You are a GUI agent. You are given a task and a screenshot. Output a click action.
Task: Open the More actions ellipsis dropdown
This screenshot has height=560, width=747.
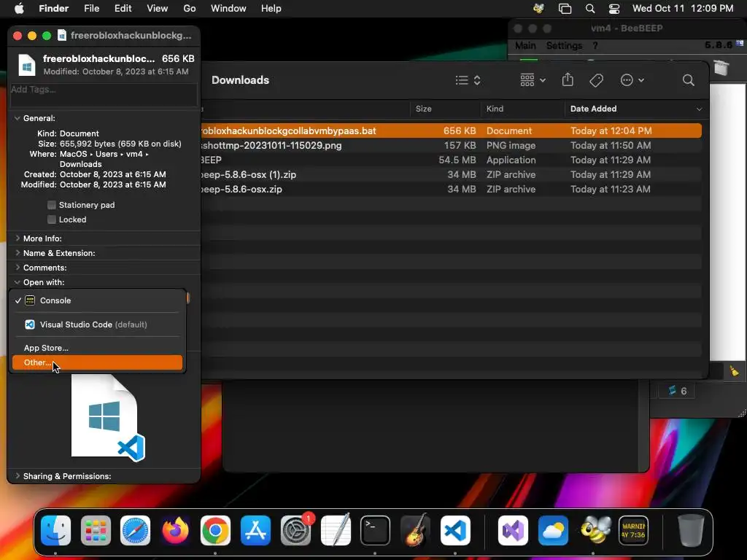pos(632,80)
